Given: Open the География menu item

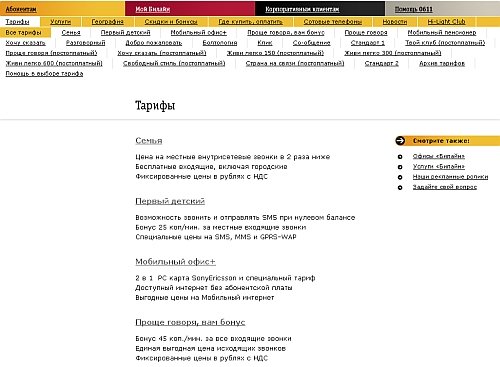Looking at the screenshot, I should (x=108, y=22).
